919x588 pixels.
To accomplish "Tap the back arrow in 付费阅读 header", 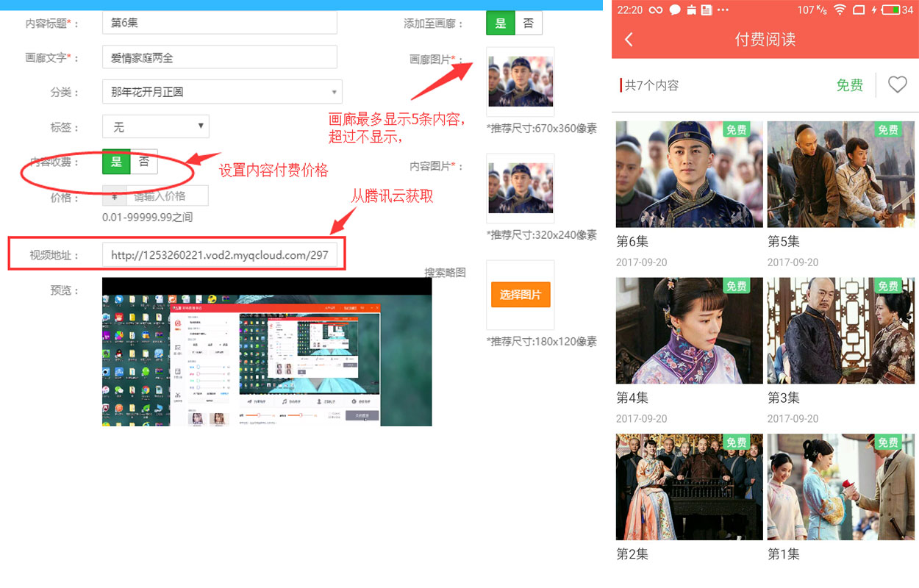I will point(629,40).
